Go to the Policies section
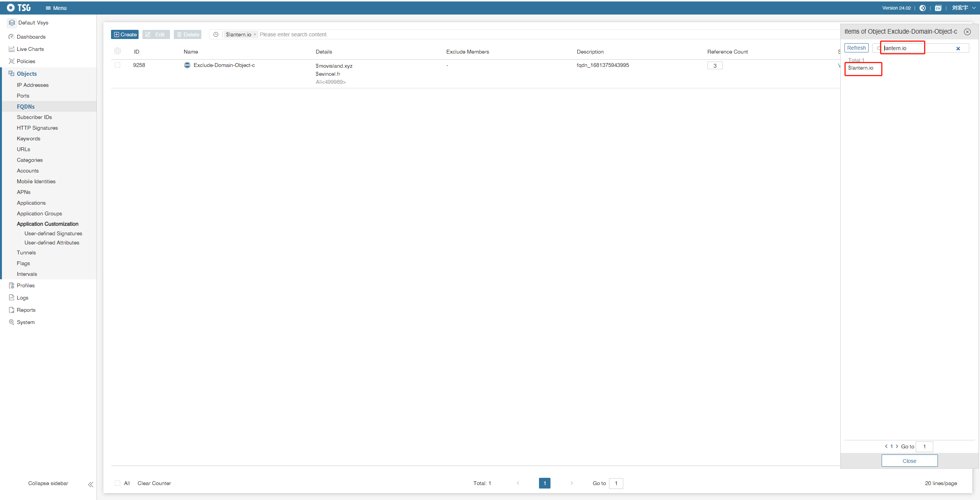The image size is (980, 500). (x=26, y=61)
